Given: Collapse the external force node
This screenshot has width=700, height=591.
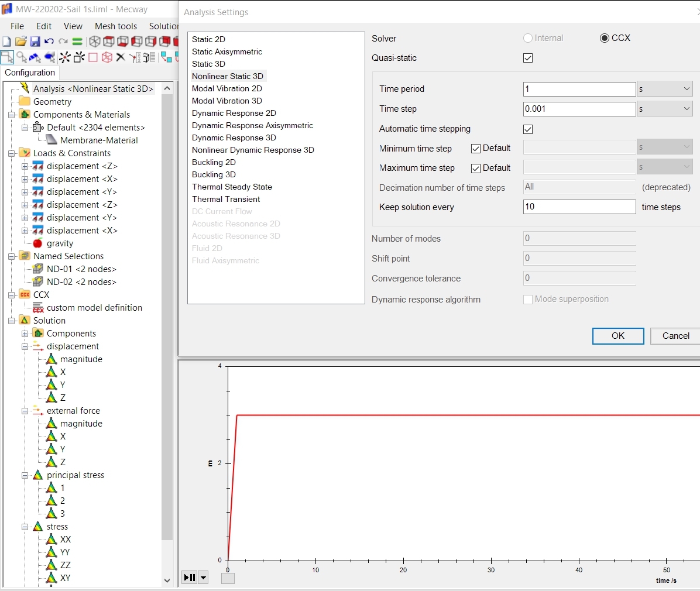Looking at the screenshot, I should click(x=25, y=411).
